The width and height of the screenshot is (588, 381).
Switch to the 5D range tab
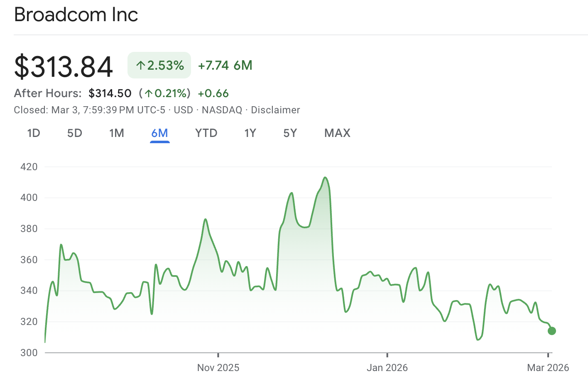point(75,133)
